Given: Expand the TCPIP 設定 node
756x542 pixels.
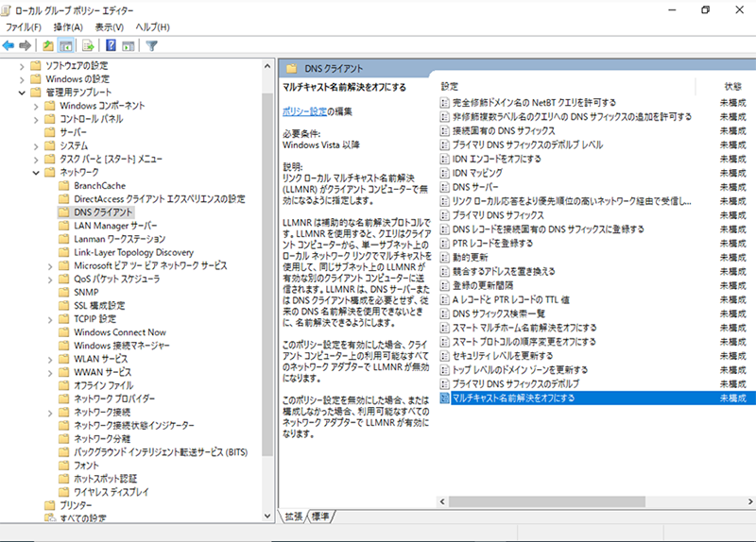Looking at the screenshot, I should pos(50,319).
